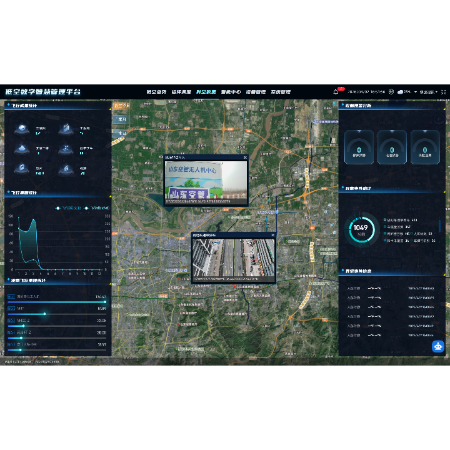Click the first blue map layer button under the orange one
This screenshot has width=450, height=450.
[121, 119]
